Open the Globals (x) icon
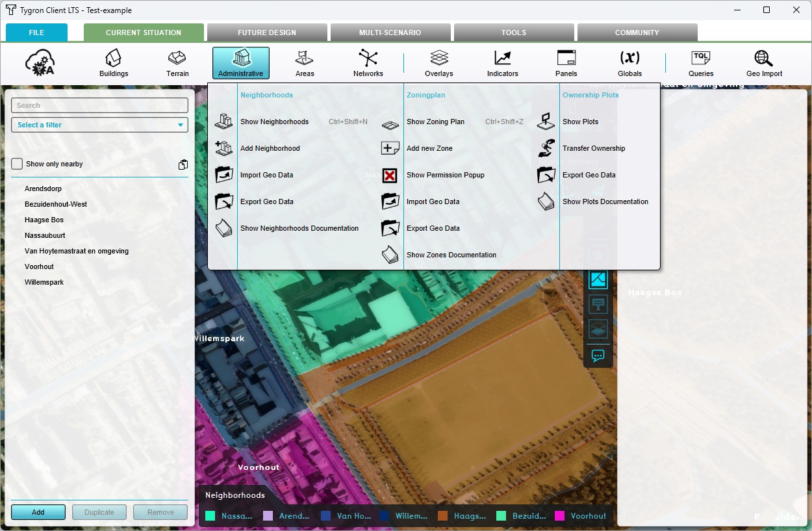Image resolution: width=812 pixels, height=531 pixels. coord(629,63)
